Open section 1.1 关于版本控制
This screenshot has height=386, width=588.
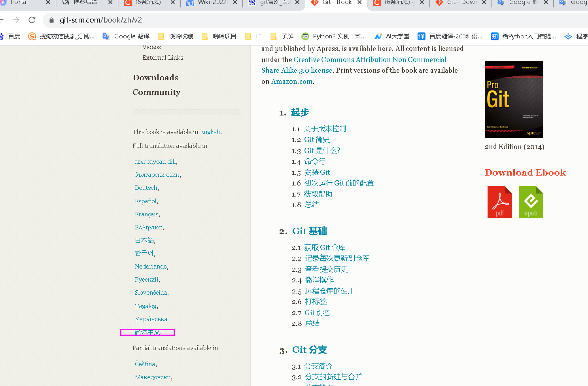(x=325, y=129)
